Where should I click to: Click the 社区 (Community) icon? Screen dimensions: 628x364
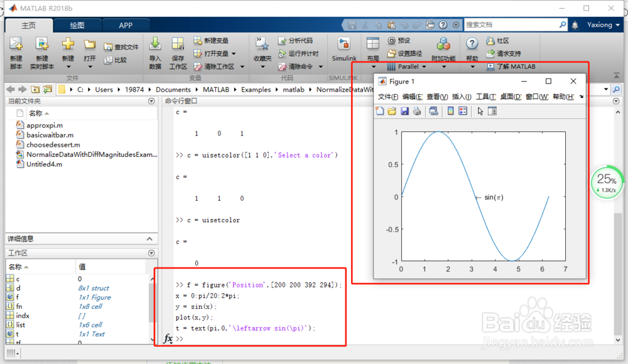click(x=490, y=40)
